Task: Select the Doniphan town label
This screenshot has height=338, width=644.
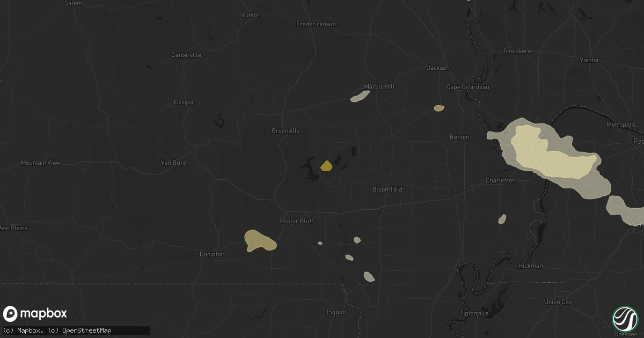Action: pyautogui.click(x=213, y=254)
